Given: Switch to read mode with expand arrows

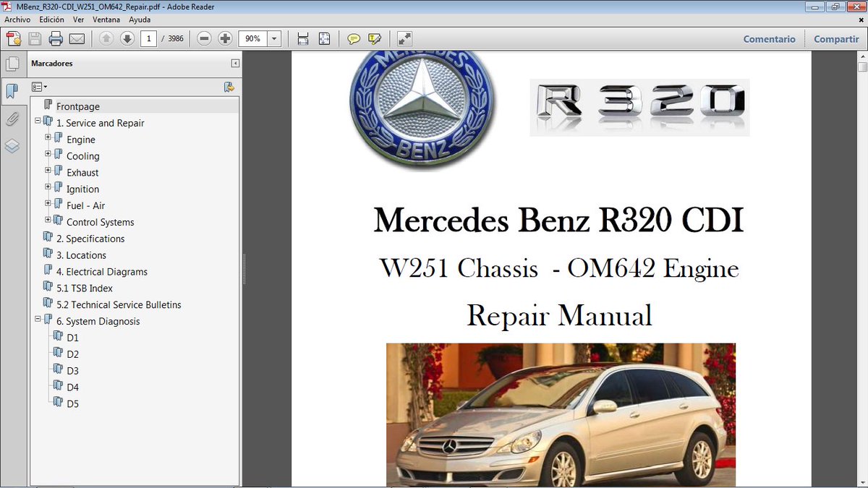Looking at the screenshot, I should 404,38.
